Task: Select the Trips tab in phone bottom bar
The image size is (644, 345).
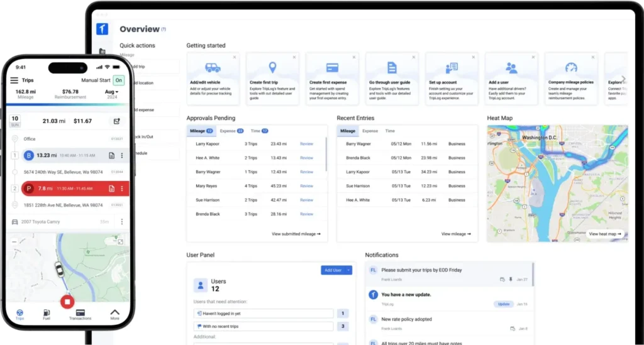Action: coord(19,315)
